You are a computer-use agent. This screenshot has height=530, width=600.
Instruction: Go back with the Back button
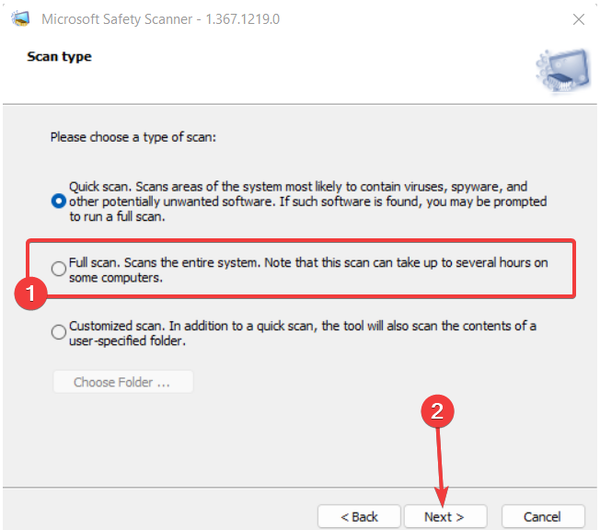359,516
